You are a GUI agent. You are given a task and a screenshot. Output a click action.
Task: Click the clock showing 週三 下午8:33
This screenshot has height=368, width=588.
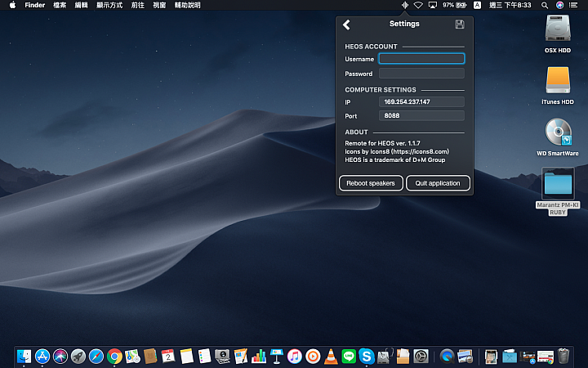[510, 5]
